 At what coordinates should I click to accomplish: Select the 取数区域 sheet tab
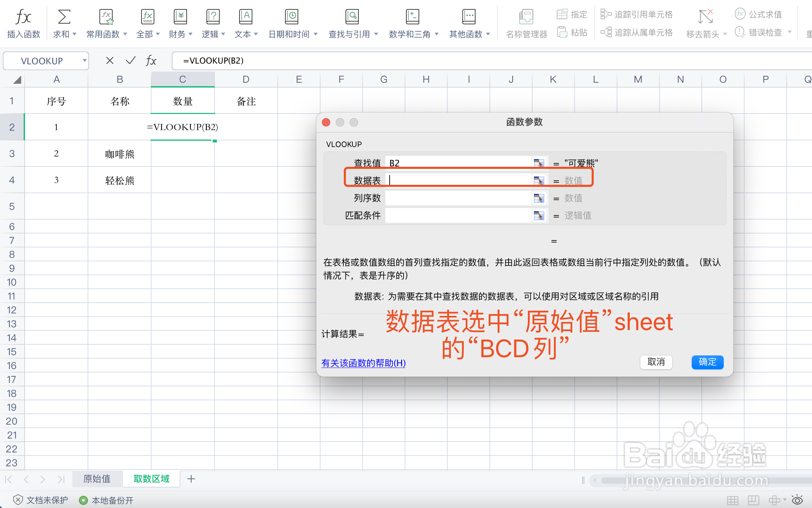click(151, 479)
